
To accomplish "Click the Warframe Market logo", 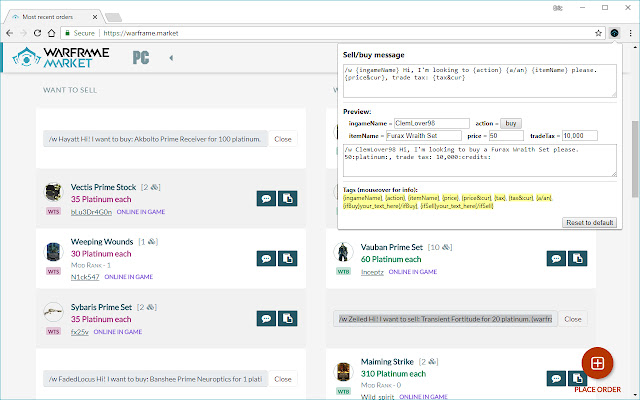I will click(x=61, y=57).
